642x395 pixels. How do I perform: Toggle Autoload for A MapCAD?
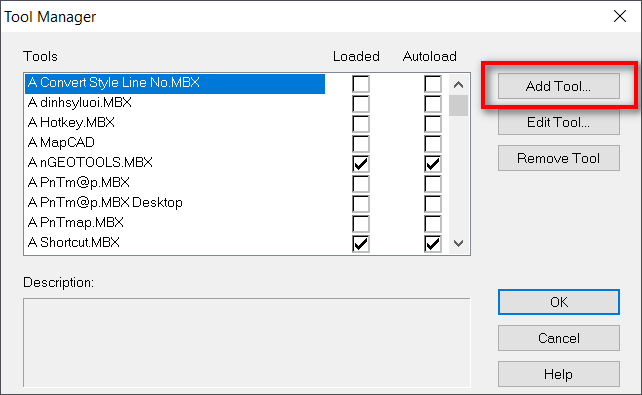[x=433, y=144]
